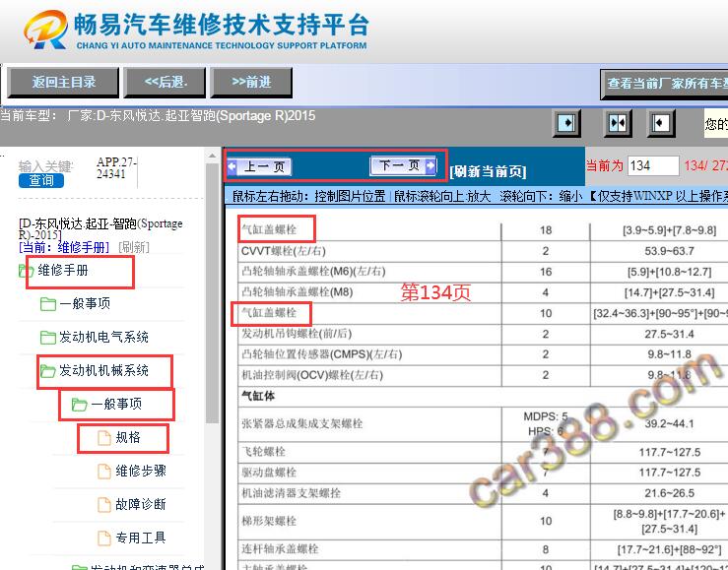The image size is (728, 570).
Task: Select the 维修步骤 tree item
Action: [141, 471]
